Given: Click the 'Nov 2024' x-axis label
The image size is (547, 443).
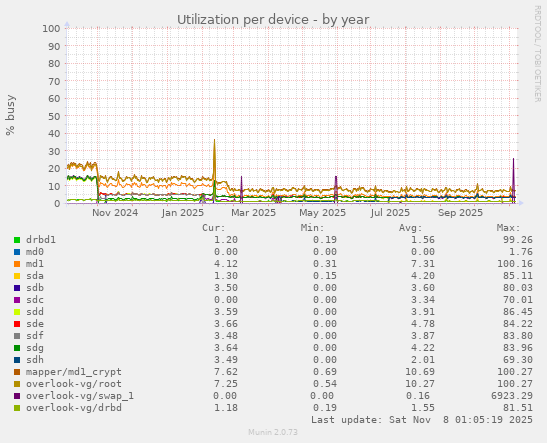Looking at the screenshot, I should tap(115, 212).
